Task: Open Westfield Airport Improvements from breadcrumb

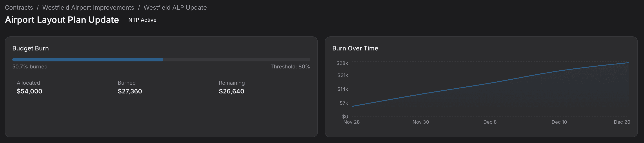Action: pyautogui.click(x=88, y=7)
